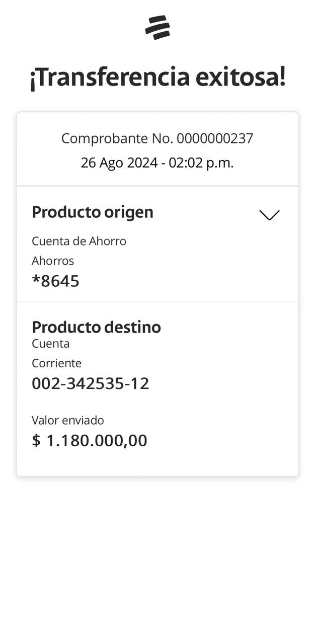Click the Cuenta label under Producto destino
315x644 pixels.
tap(50, 344)
